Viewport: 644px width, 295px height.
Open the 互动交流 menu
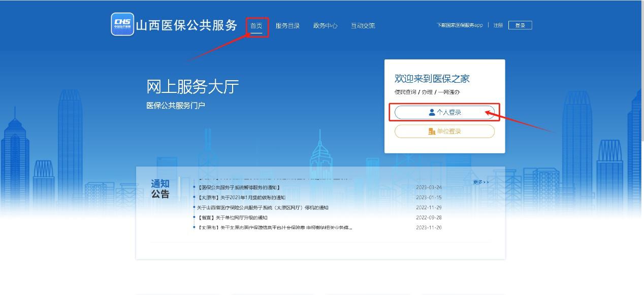click(363, 25)
